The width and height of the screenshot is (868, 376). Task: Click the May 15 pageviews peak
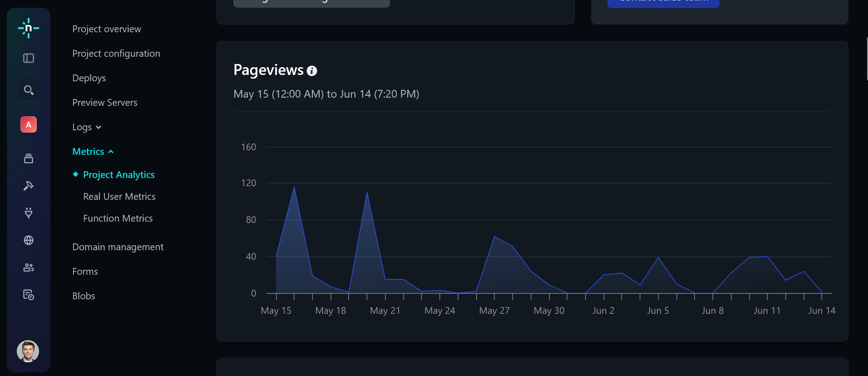click(x=294, y=187)
